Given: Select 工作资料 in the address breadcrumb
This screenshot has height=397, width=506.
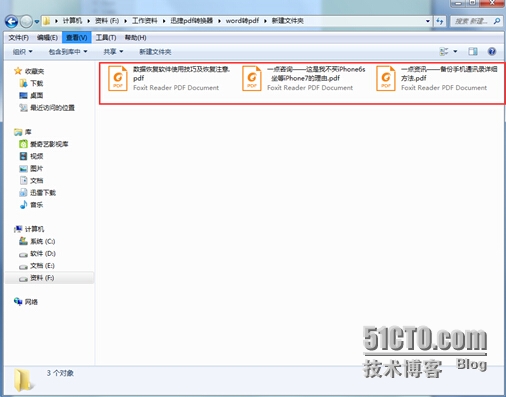Looking at the screenshot, I should pyautogui.click(x=144, y=21).
